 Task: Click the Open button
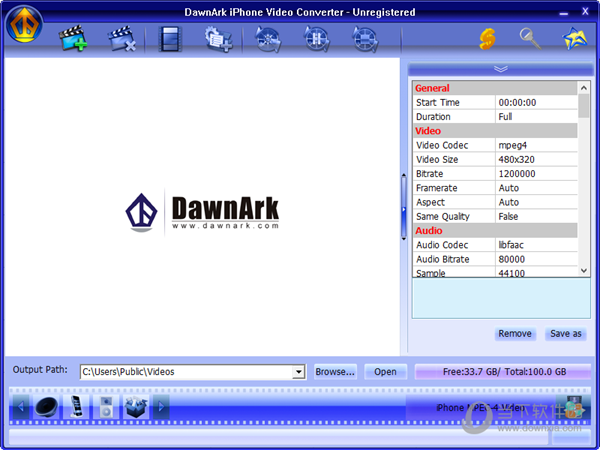pos(385,372)
